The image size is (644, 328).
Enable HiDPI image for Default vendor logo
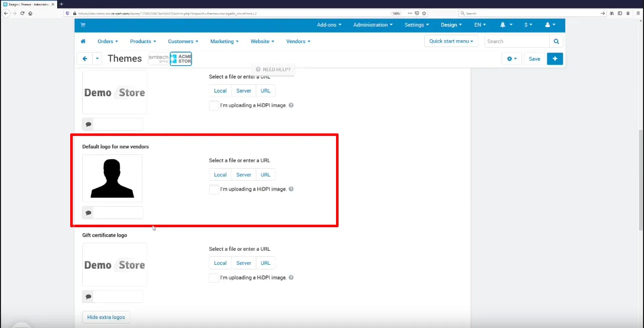coord(214,190)
